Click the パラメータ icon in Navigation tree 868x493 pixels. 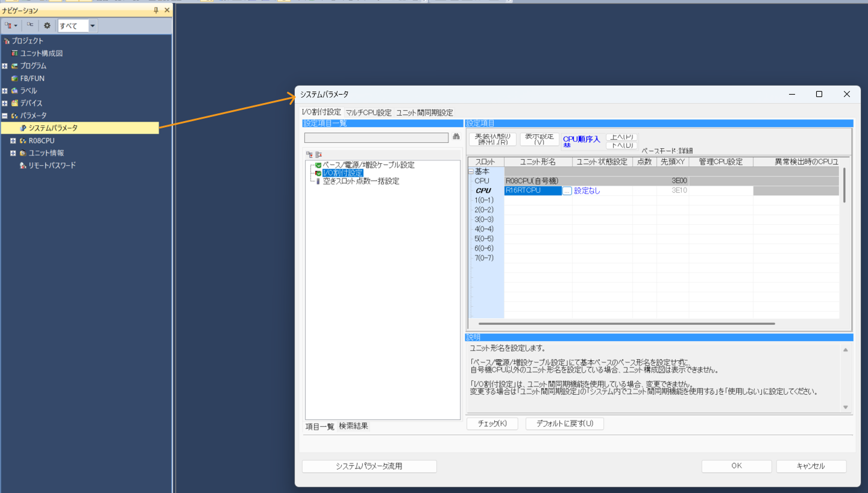15,116
